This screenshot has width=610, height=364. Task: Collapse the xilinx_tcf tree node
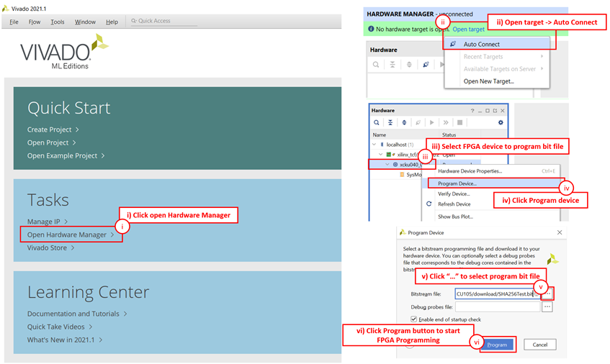(x=381, y=155)
